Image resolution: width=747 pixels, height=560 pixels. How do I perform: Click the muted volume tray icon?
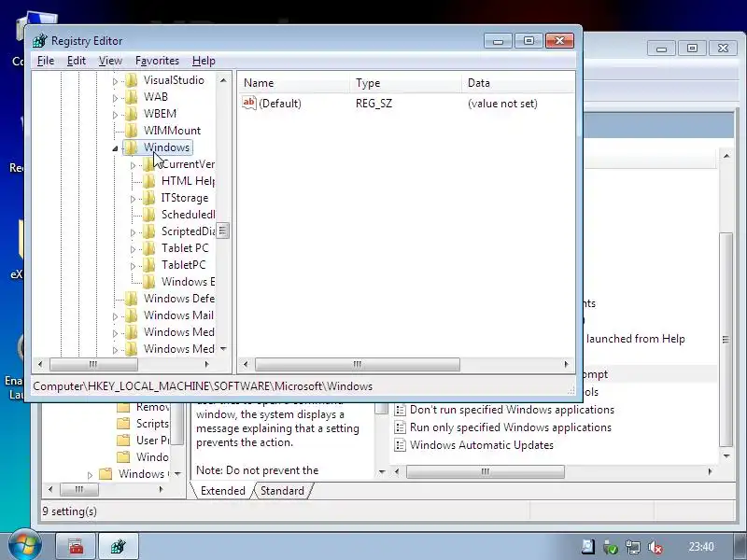[655, 547]
